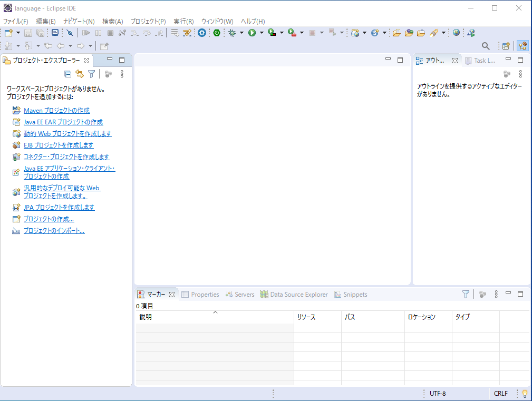Click the magnifier Quick Access search icon
Image resolution: width=532 pixels, height=401 pixels.
pyautogui.click(x=486, y=46)
